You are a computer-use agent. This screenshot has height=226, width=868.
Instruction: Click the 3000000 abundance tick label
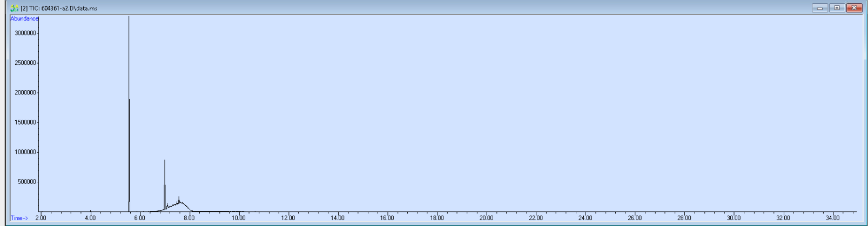25,33
